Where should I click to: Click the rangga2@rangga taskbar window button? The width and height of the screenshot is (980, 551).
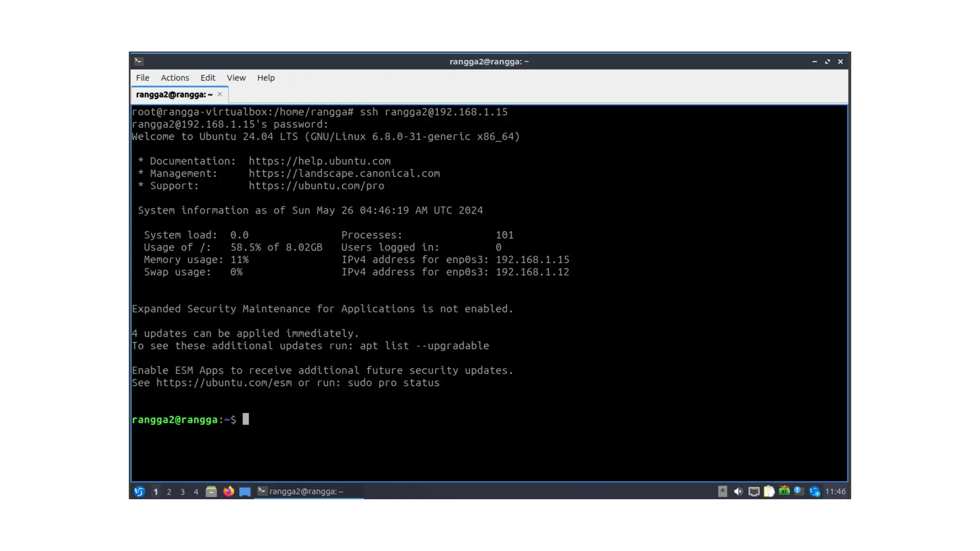[x=306, y=491]
